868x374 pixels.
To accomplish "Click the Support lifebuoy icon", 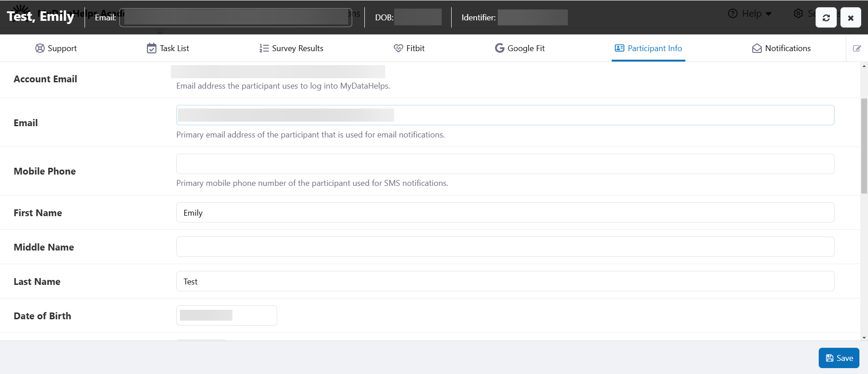I will [40, 48].
